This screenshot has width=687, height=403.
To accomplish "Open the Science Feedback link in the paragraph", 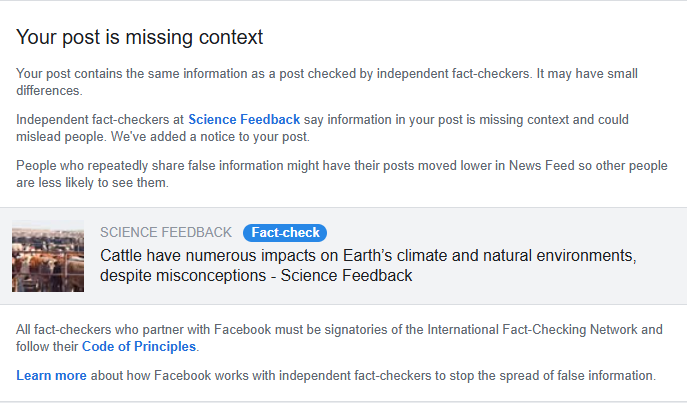I will pos(243,120).
